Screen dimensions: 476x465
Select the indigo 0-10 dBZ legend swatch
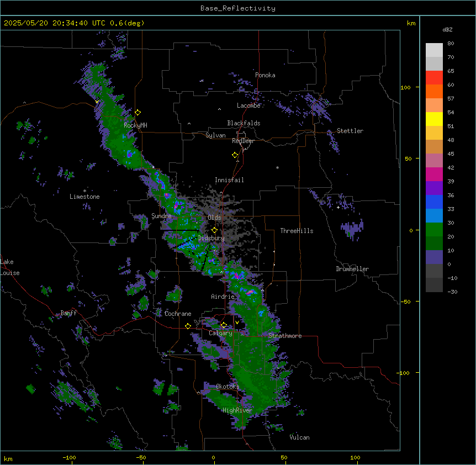pos(434,257)
